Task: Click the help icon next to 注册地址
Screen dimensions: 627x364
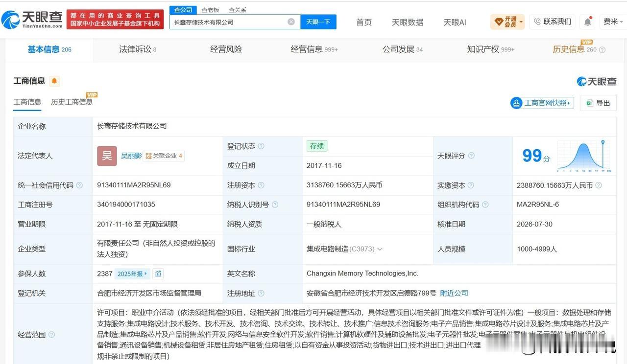Action: (261, 294)
